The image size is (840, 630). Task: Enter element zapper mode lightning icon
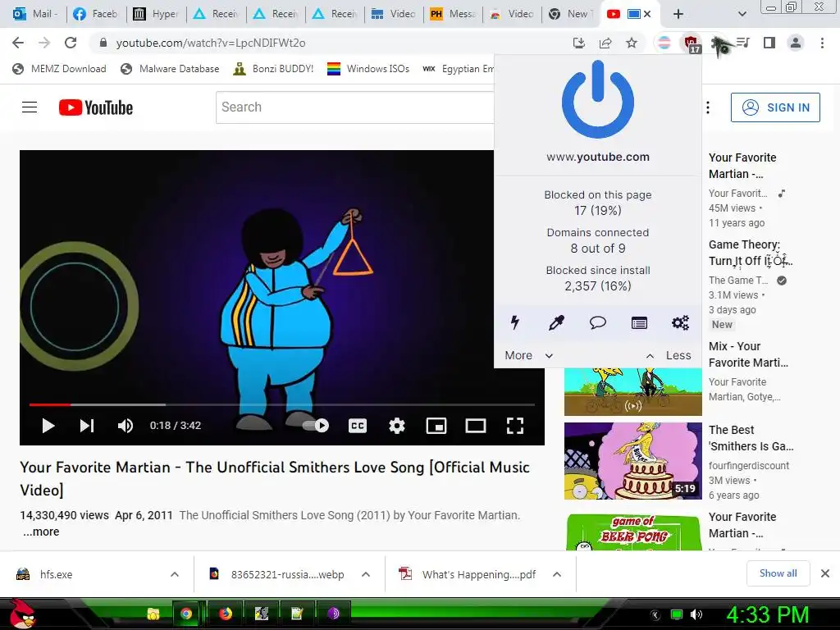pyautogui.click(x=515, y=322)
